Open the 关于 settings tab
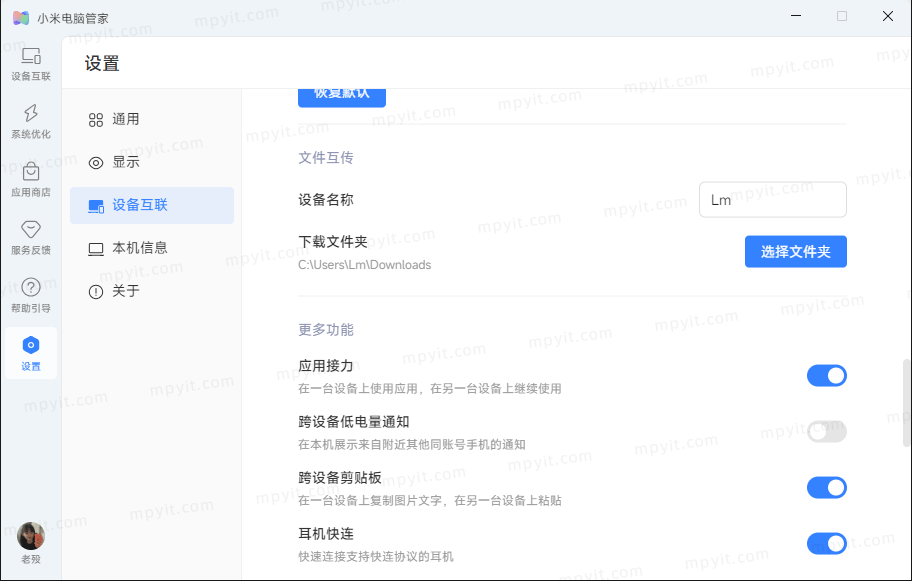 [152, 291]
